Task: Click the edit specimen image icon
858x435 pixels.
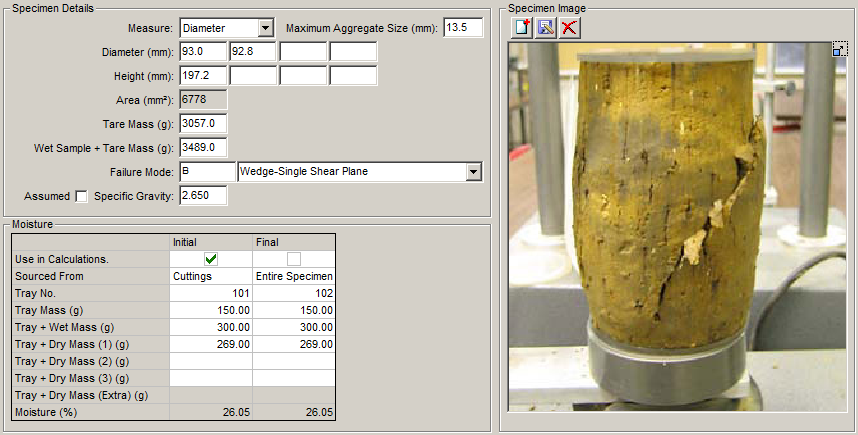Action: [545, 28]
